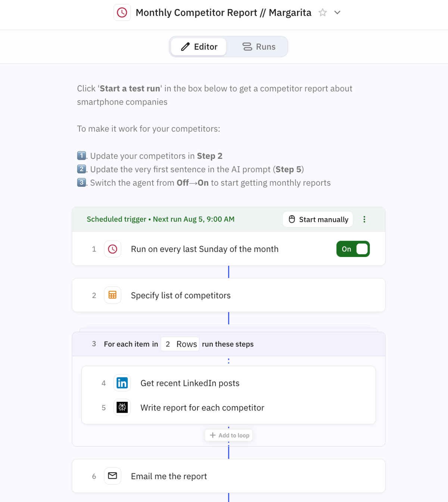This screenshot has width=448, height=502.
Task: Open the Runs tab
Action: pos(259,47)
